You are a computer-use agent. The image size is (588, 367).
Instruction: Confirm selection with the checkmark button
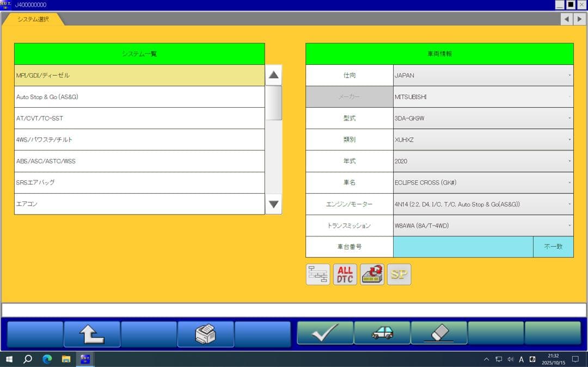click(325, 333)
